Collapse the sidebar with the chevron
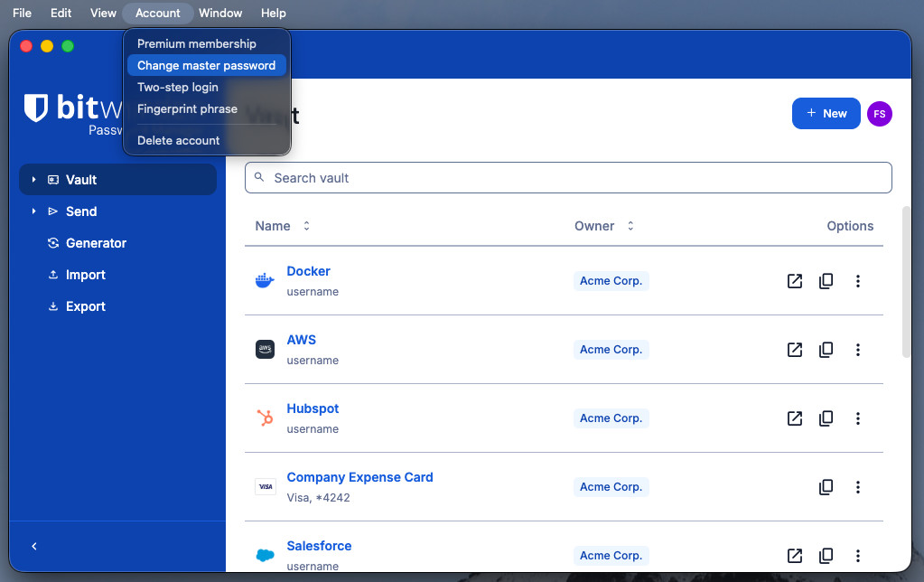The height and width of the screenshot is (582, 924). tap(34, 546)
